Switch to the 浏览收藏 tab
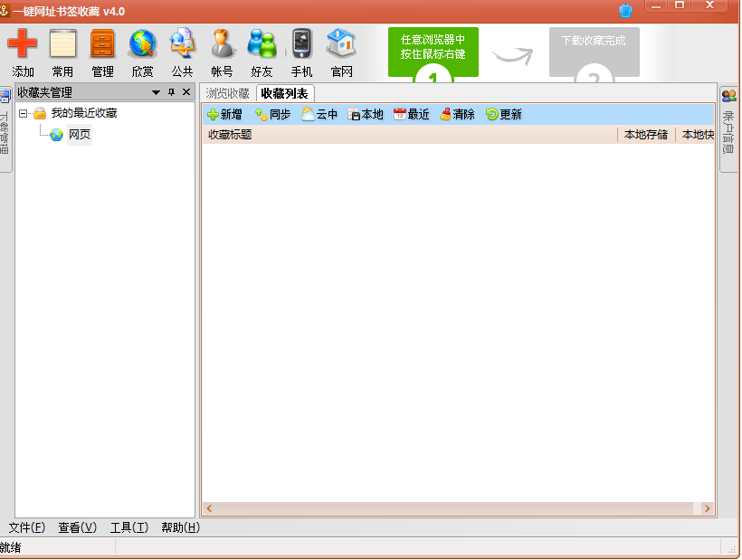This screenshot has height=560, width=742. (x=227, y=93)
